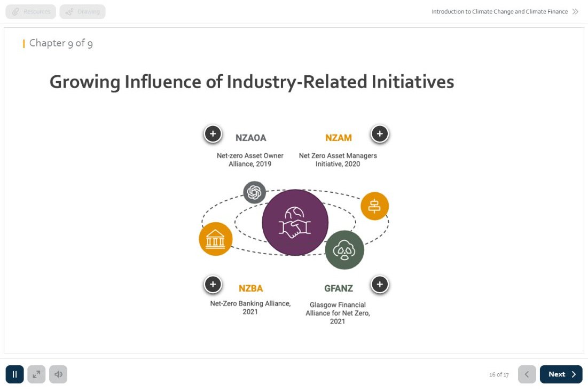The width and height of the screenshot is (588, 392).
Task: Select the NZAM heading
Action: [x=339, y=138]
